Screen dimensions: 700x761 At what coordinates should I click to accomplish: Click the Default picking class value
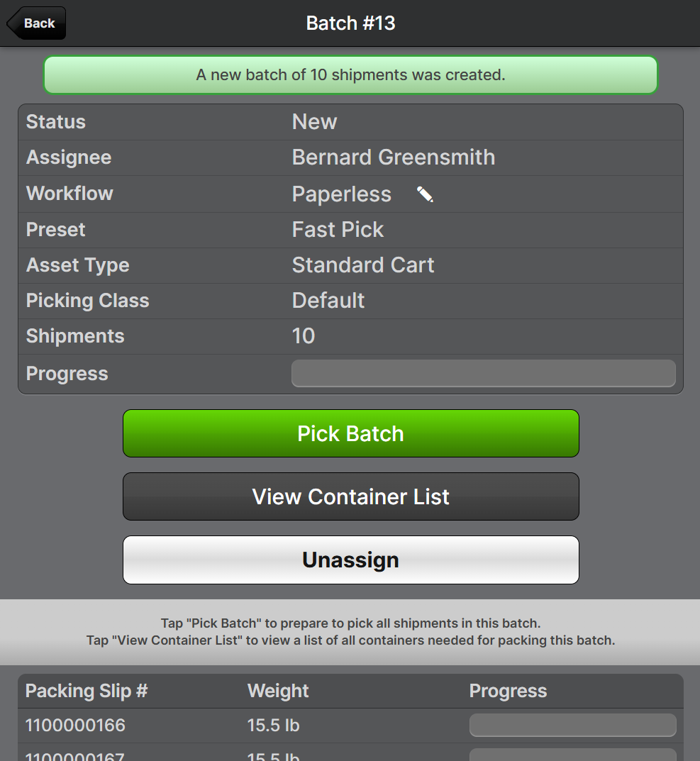pos(328,301)
